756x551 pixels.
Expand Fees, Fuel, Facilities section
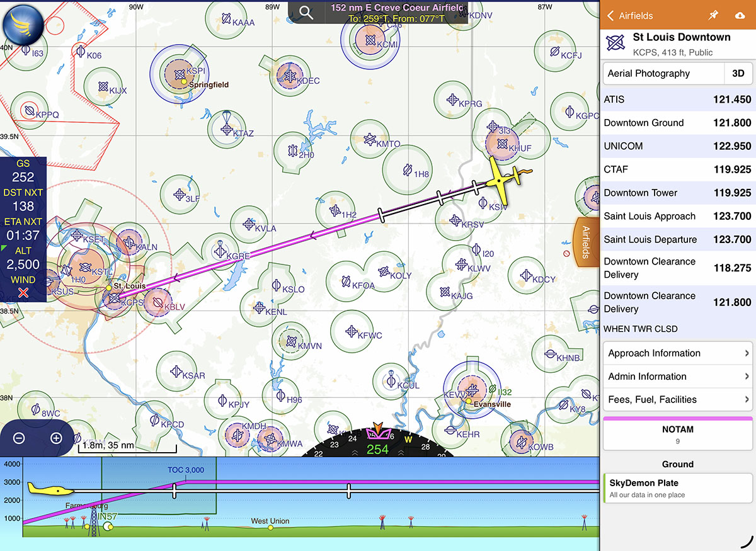point(677,400)
